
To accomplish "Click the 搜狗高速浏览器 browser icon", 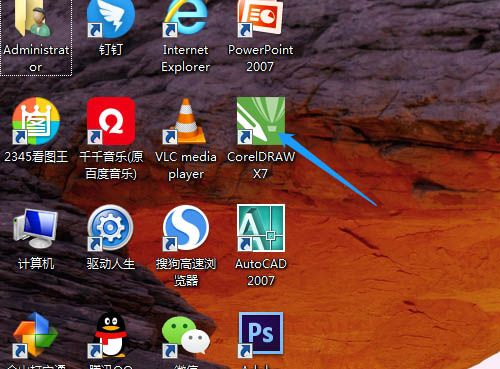I will pos(186,228).
